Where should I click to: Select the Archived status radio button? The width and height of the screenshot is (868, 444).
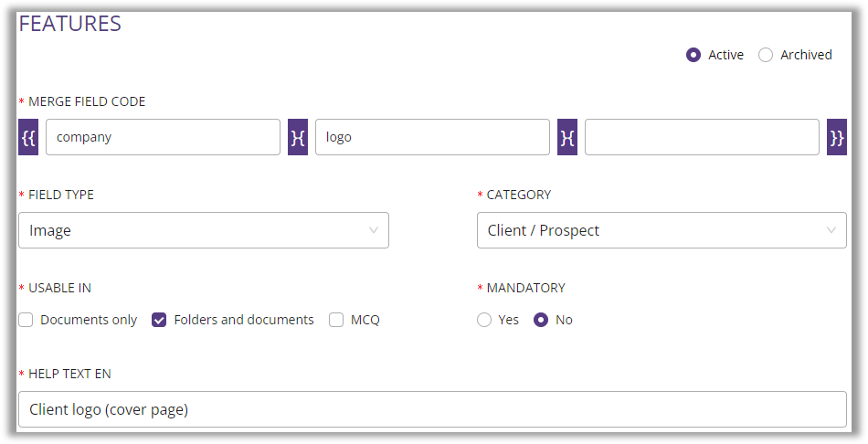click(x=766, y=55)
